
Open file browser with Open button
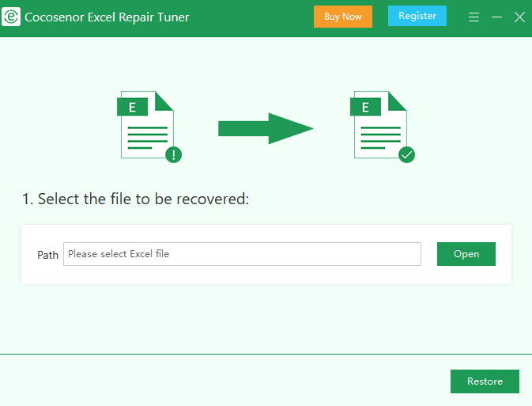point(466,254)
